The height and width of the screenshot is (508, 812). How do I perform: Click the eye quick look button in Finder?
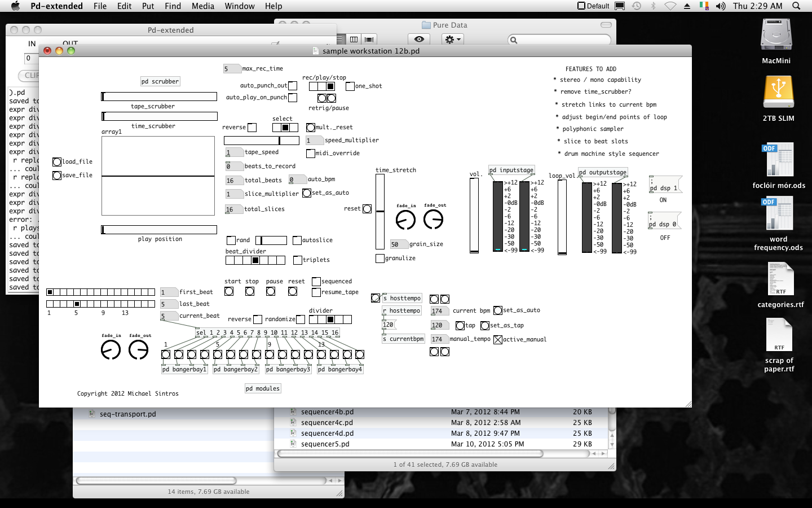419,40
